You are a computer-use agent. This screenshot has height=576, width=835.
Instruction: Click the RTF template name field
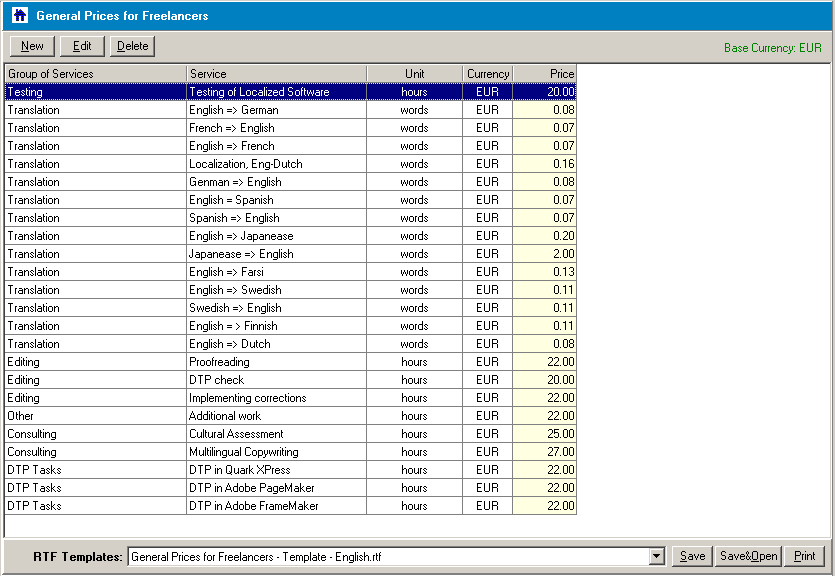click(x=388, y=556)
